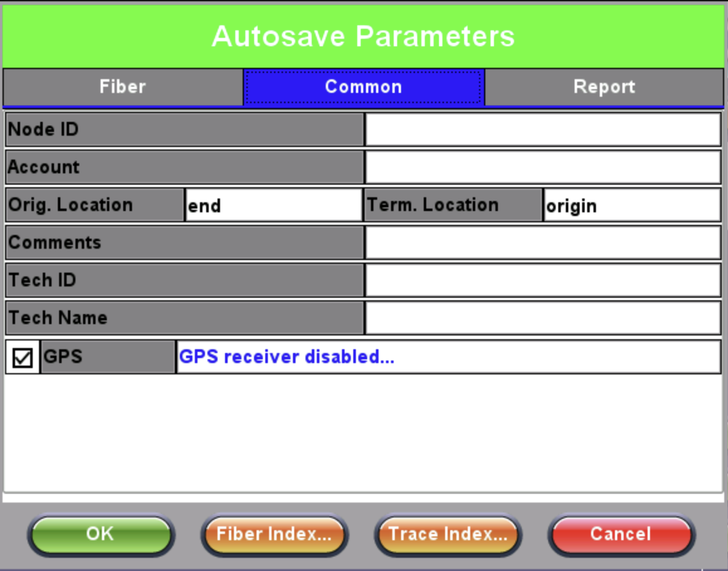728x571 pixels.
Task: Select the Tech ID entry field
Action: click(543, 280)
